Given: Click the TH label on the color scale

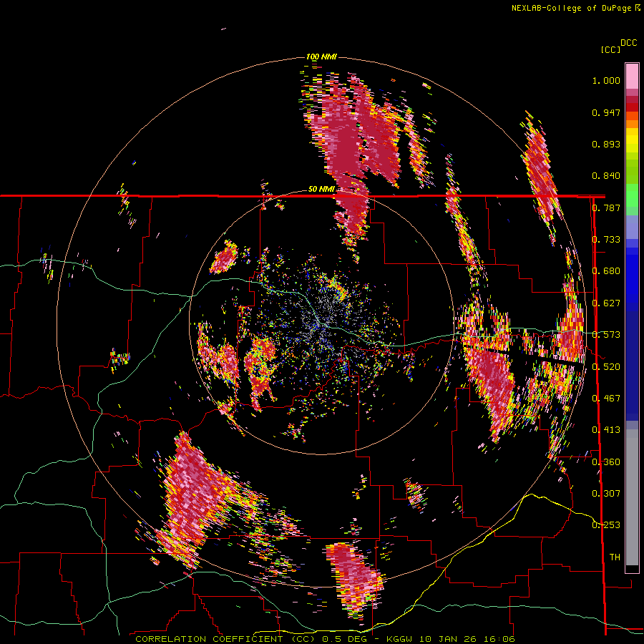Looking at the screenshot, I should point(615,557).
